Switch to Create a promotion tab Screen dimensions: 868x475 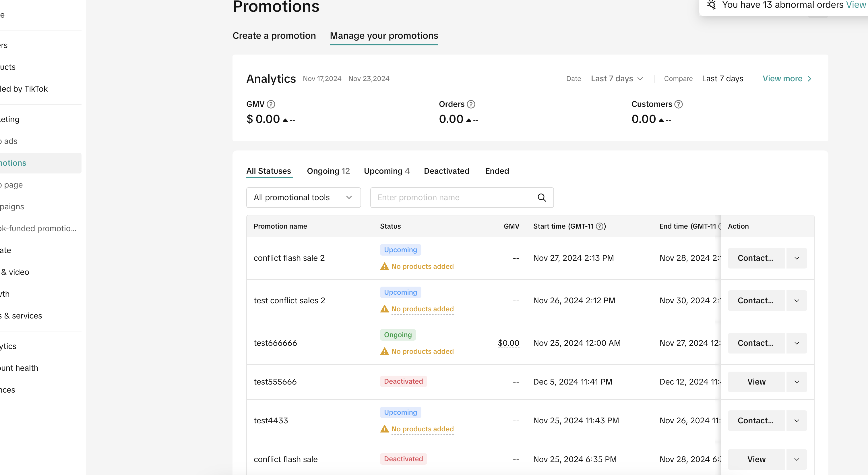click(x=274, y=36)
